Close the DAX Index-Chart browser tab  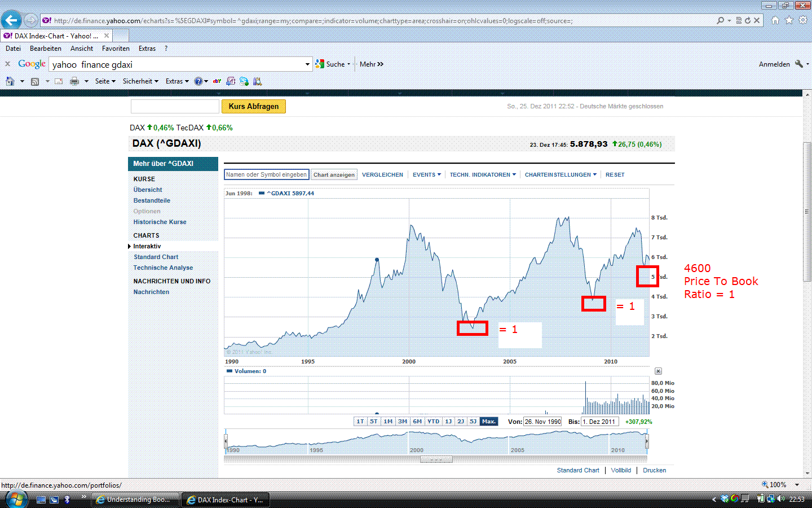(x=107, y=36)
